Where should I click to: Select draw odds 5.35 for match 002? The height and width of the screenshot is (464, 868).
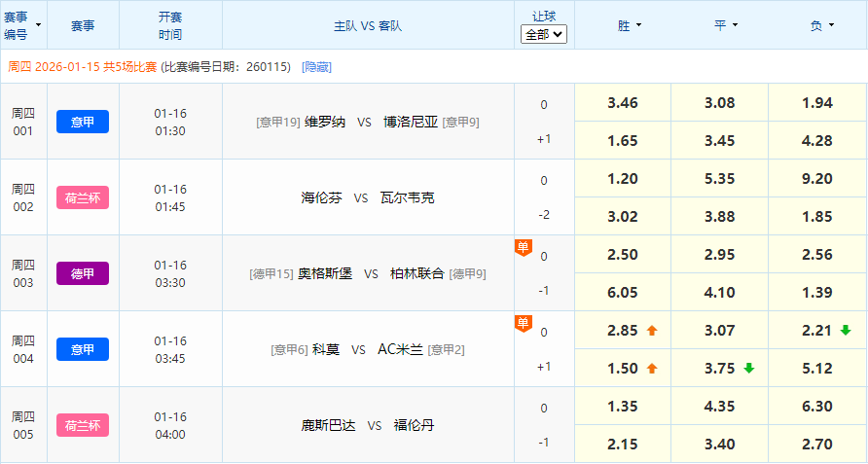coord(720,179)
